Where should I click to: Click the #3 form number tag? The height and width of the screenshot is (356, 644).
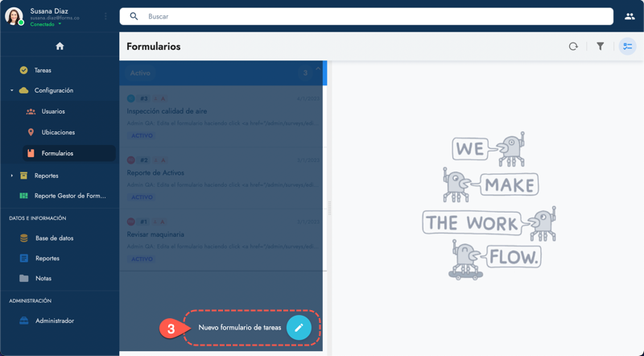[x=144, y=98]
